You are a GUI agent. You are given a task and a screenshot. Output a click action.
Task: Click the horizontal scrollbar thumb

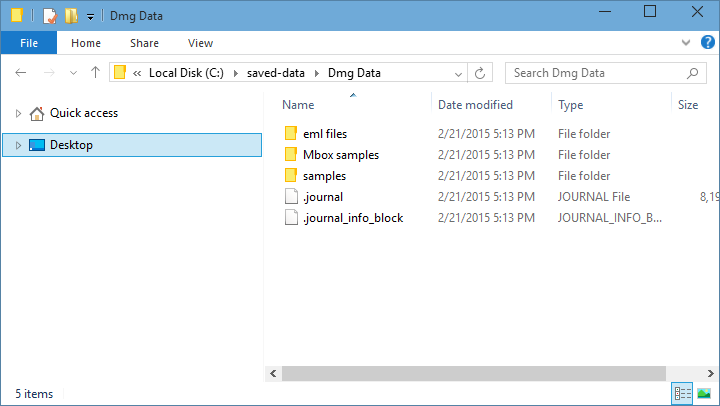tap(474, 373)
